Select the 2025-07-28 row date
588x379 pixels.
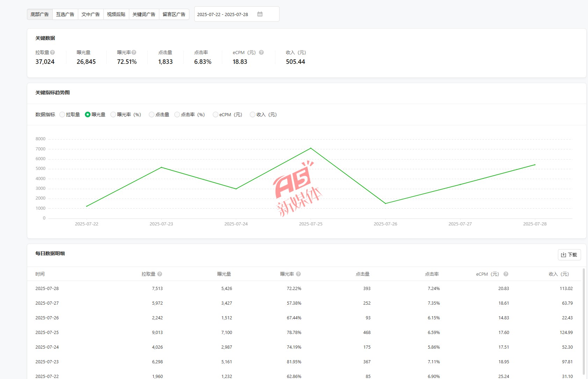click(x=47, y=289)
